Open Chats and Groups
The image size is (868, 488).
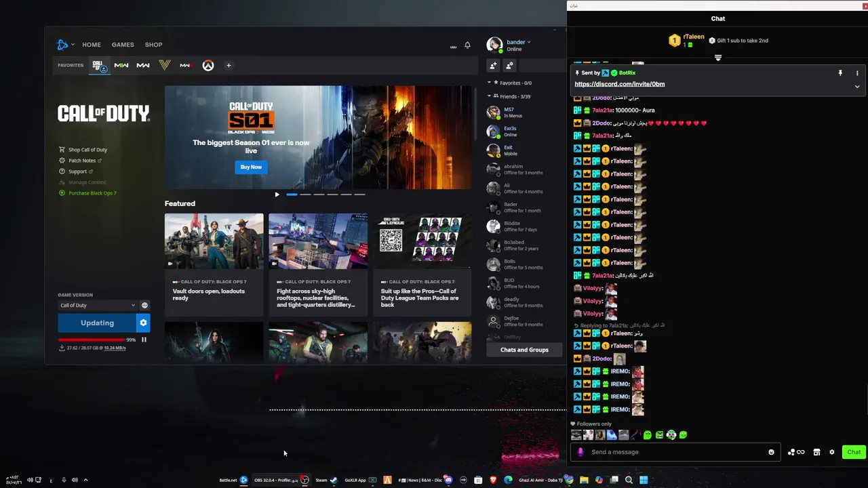coord(524,350)
